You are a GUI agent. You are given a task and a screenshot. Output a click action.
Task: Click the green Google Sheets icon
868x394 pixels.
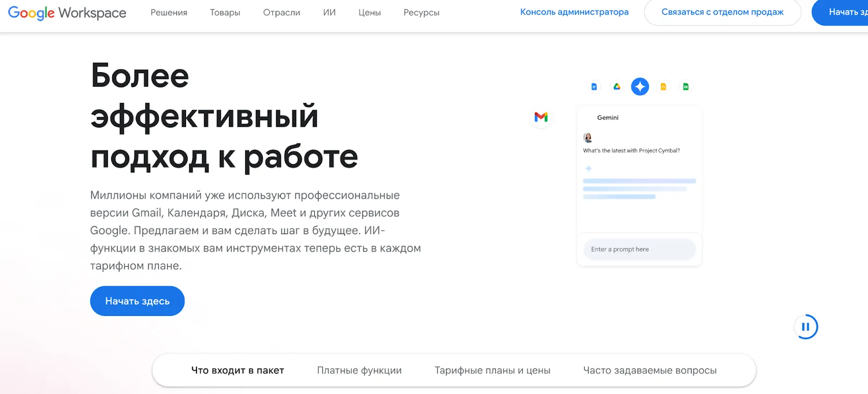(686, 87)
